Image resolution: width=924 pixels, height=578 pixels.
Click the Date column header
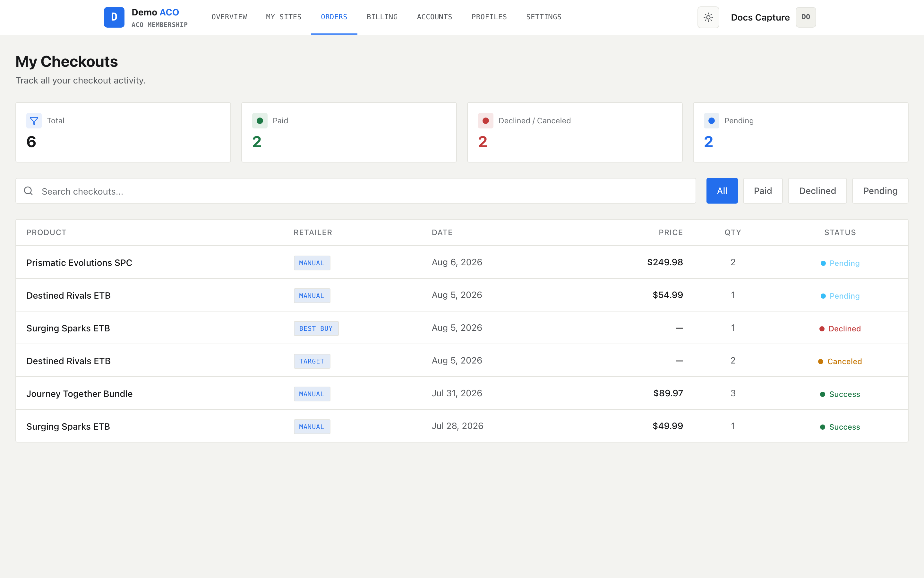coord(442,232)
